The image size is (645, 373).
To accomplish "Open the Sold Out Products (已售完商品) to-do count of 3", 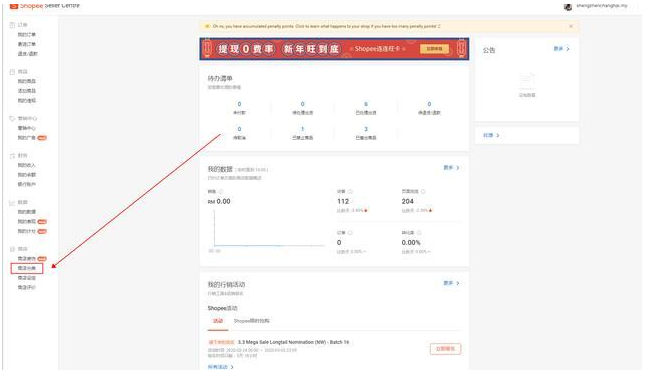I will pyautogui.click(x=366, y=133).
